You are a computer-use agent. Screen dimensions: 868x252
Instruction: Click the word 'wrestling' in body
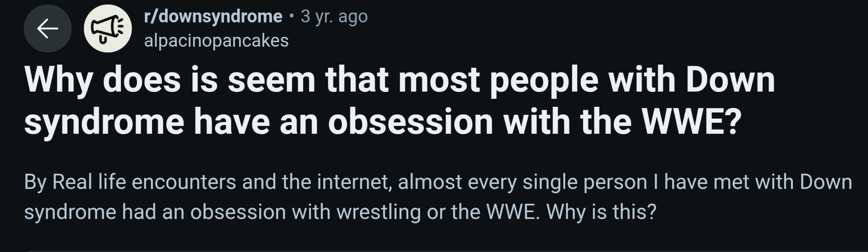coord(379,212)
